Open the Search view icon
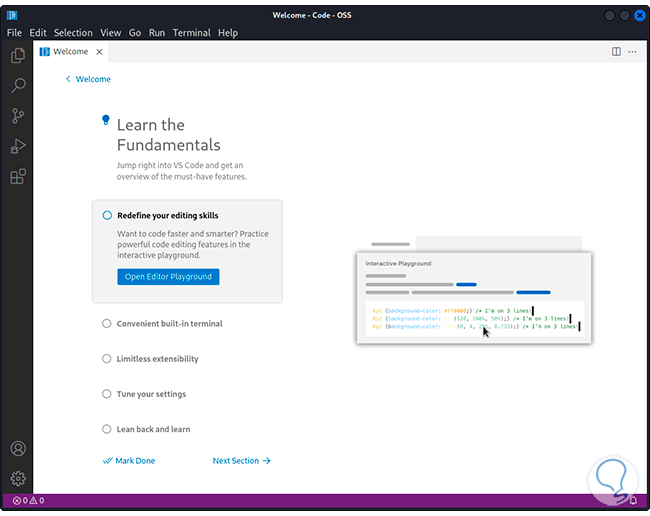The height and width of the screenshot is (516, 650). click(x=18, y=85)
